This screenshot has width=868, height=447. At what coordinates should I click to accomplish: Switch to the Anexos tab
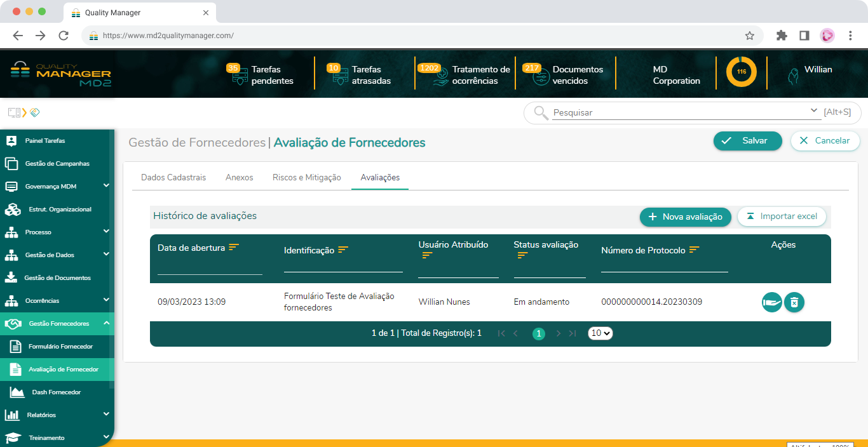pos(239,178)
